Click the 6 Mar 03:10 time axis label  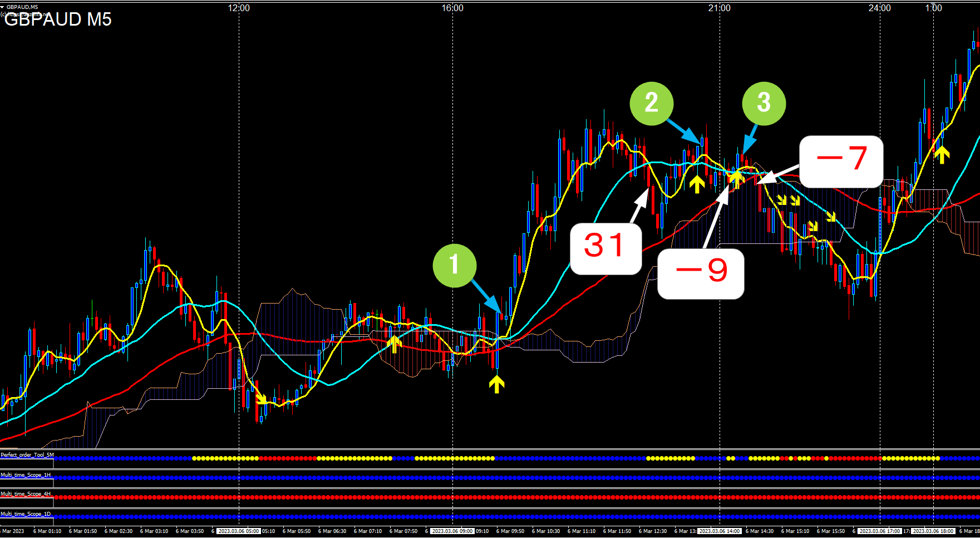click(x=154, y=531)
